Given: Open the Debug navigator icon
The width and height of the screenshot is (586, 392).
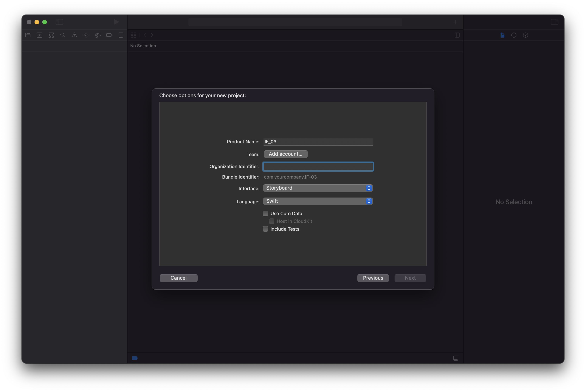Looking at the screenshot, I should (x=97, y=35).
